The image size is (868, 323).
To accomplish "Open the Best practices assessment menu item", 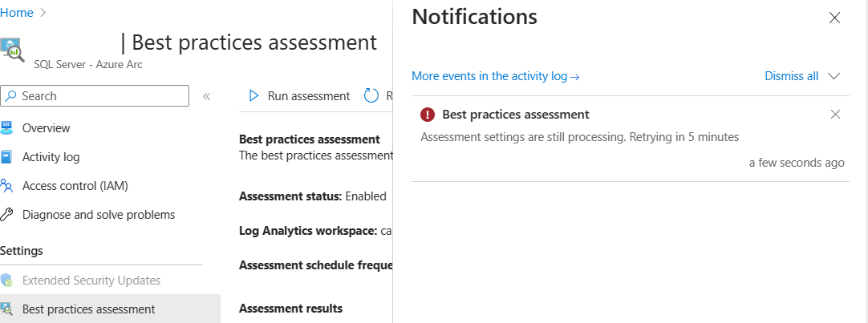I will (x=88, y=309).
